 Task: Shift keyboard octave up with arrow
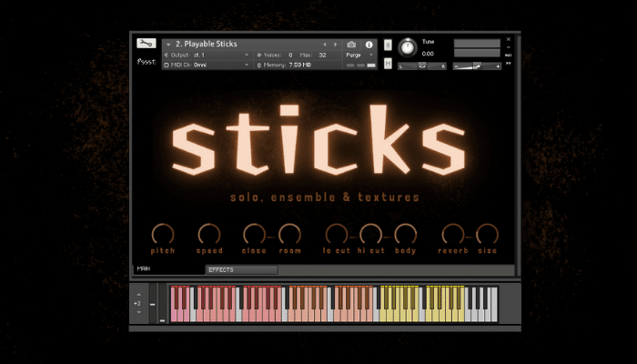[x=137, y=293]
